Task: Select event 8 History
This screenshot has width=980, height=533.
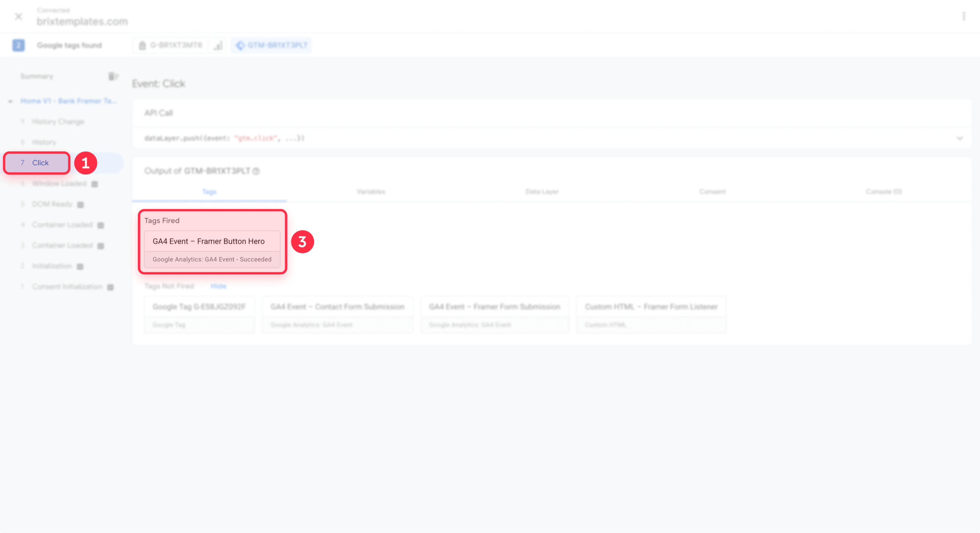Action: 44,142
